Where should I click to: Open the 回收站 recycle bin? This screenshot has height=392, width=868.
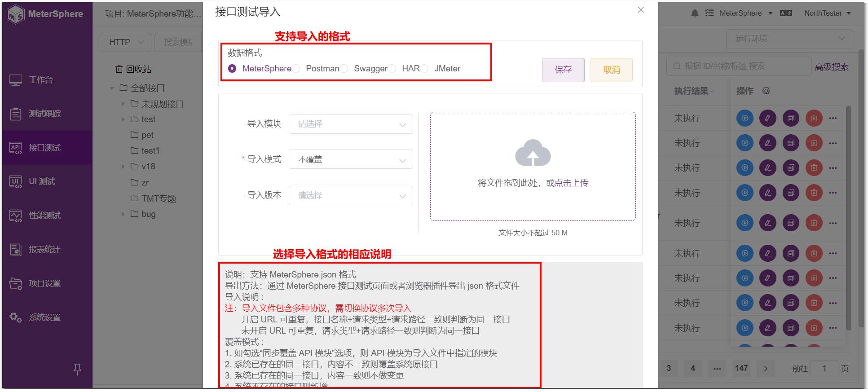point(133,69)
